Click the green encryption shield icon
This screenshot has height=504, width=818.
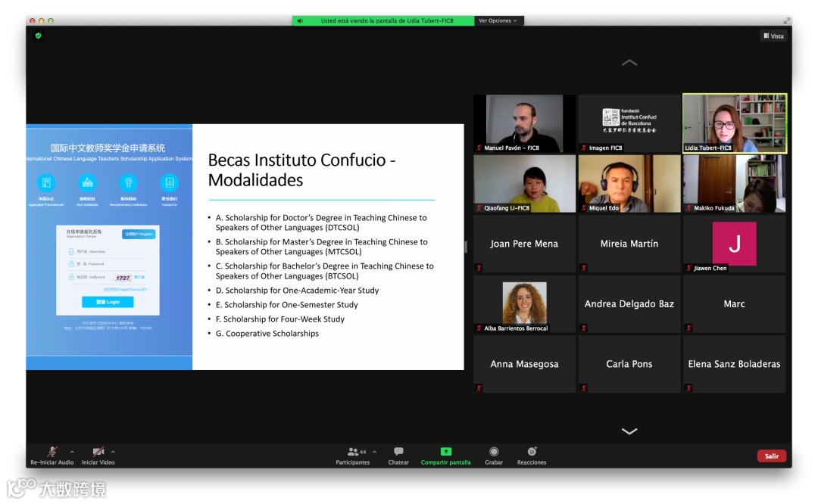pyautogui.click(x=38, y=36)
